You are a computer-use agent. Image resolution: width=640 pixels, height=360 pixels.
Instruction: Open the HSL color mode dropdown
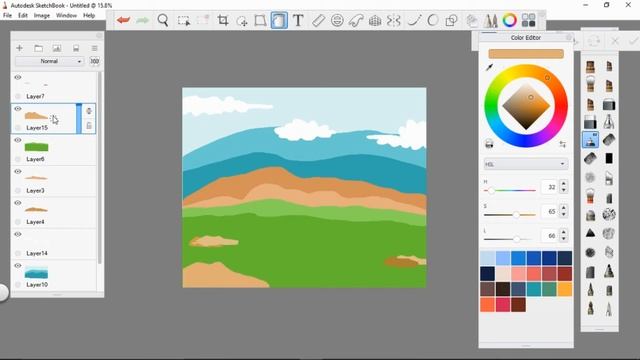click(x=526, y=164)
